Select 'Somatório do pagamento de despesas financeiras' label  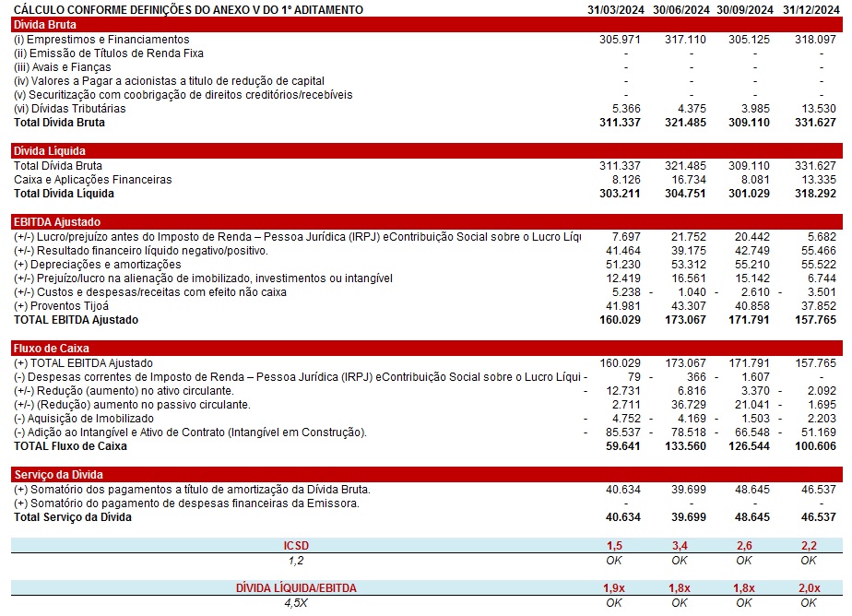pyautogui.click(x=186, y=503)
